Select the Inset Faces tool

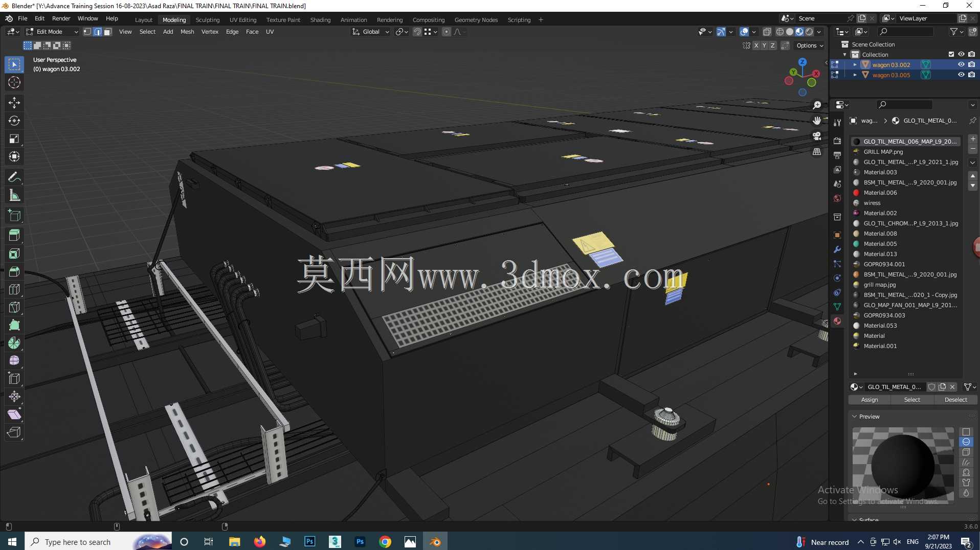(x=14, y=254)
